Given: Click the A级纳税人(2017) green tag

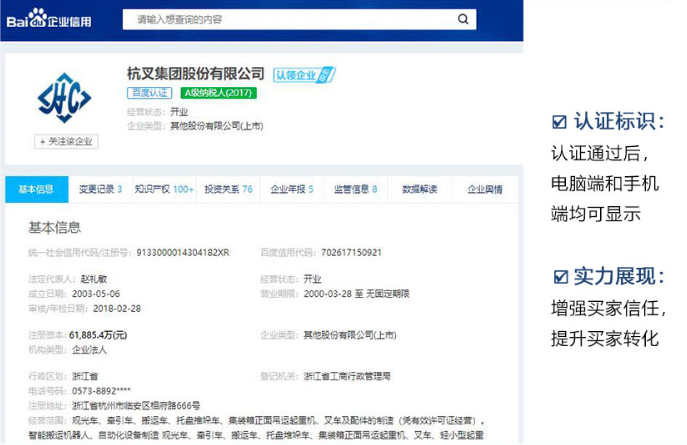Looking at the screenshot, I should coord(218,93).
